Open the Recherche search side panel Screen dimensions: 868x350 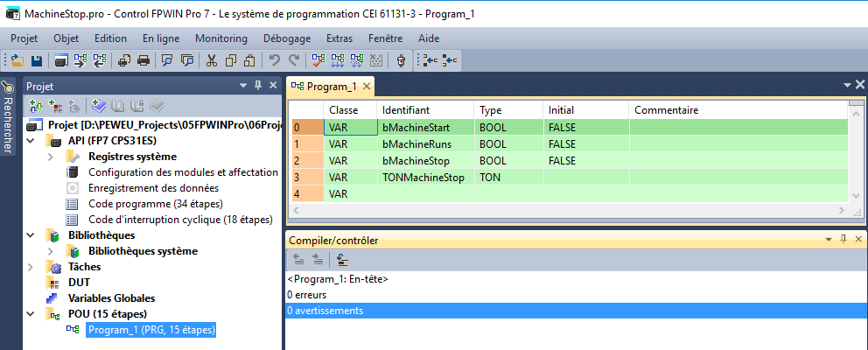pyautogui.click(x=8, y=118)
